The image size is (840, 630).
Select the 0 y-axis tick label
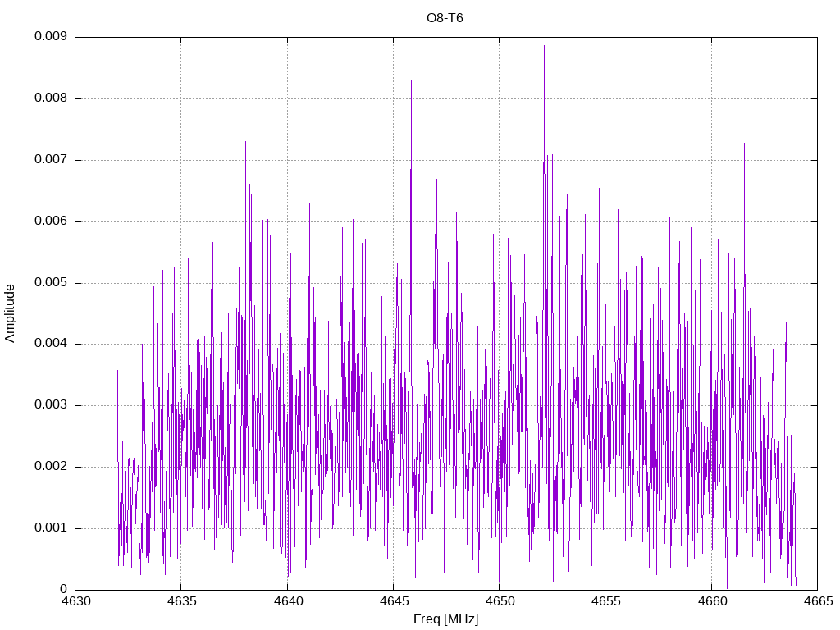tap(64, 589)
